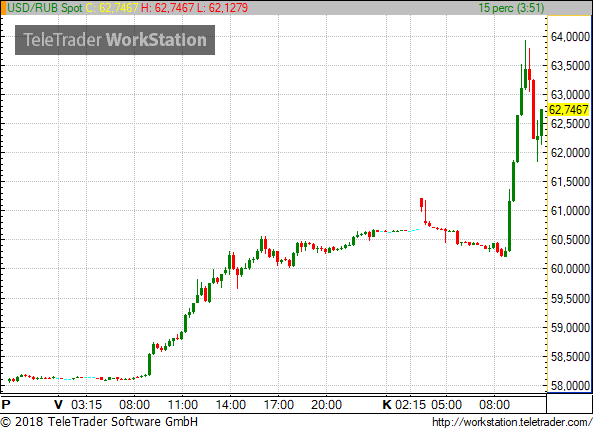Click the 02:15 time axis label
593x431 pixels.
410,405
